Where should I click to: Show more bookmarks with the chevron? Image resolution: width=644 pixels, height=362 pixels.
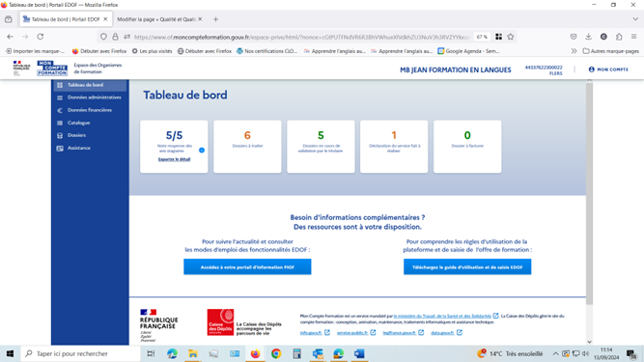click(x=574, y=51)
